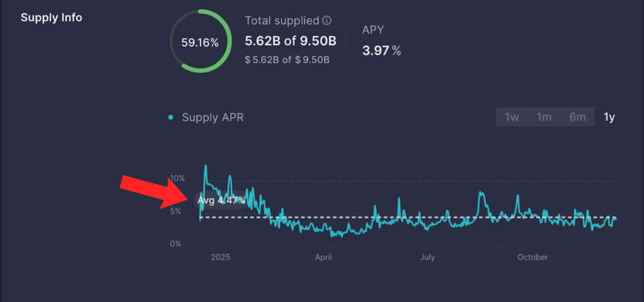Select the 1m time range
Viewport: 644px width, 302px height.
tap(544, 117)
